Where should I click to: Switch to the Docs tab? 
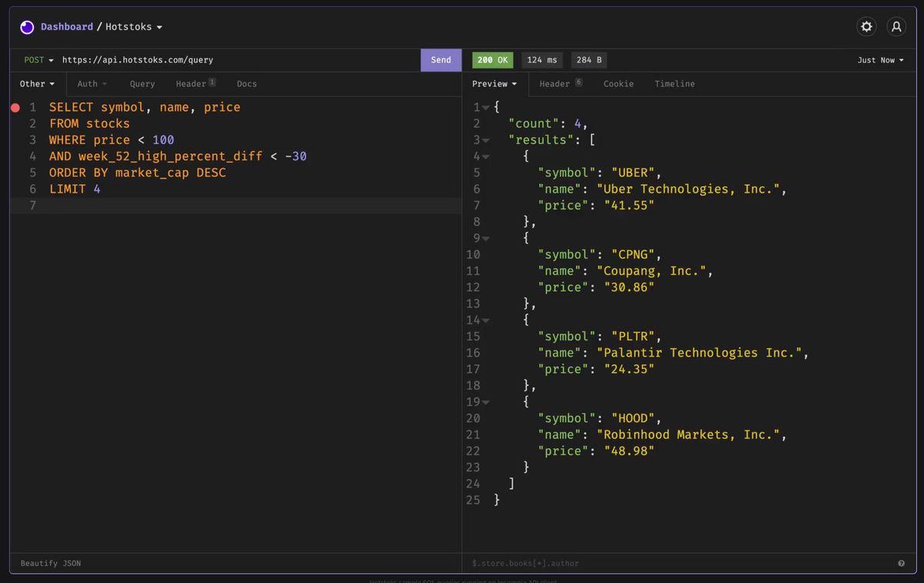tap(247, 84)
